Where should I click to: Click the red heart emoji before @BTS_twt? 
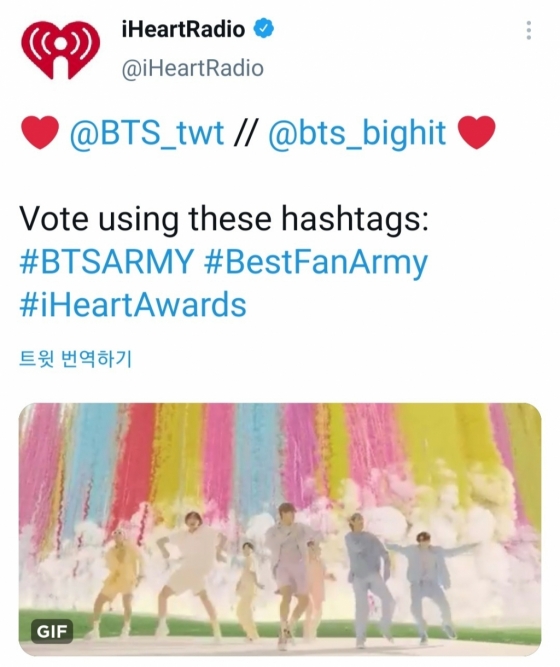[40, 132]
